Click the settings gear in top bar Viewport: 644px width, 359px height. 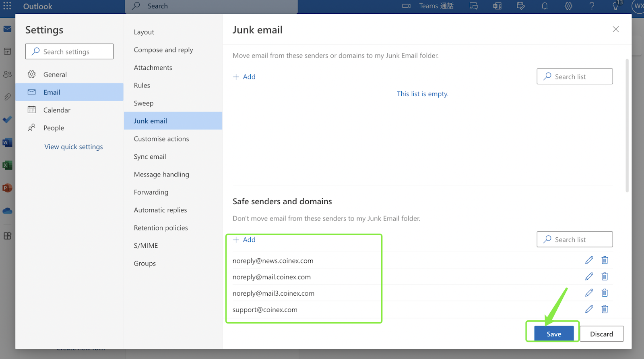tap(568, 6)
